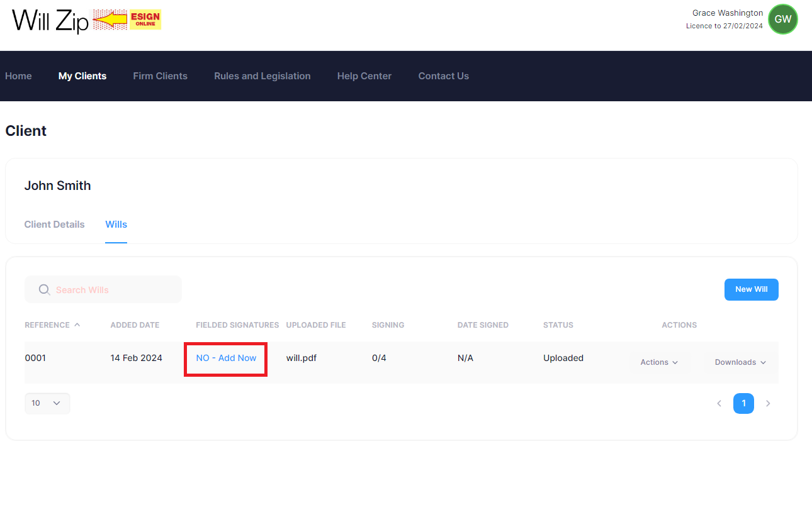
Task: Click the Grace Washington user name
Action: [x=728, y=13]
